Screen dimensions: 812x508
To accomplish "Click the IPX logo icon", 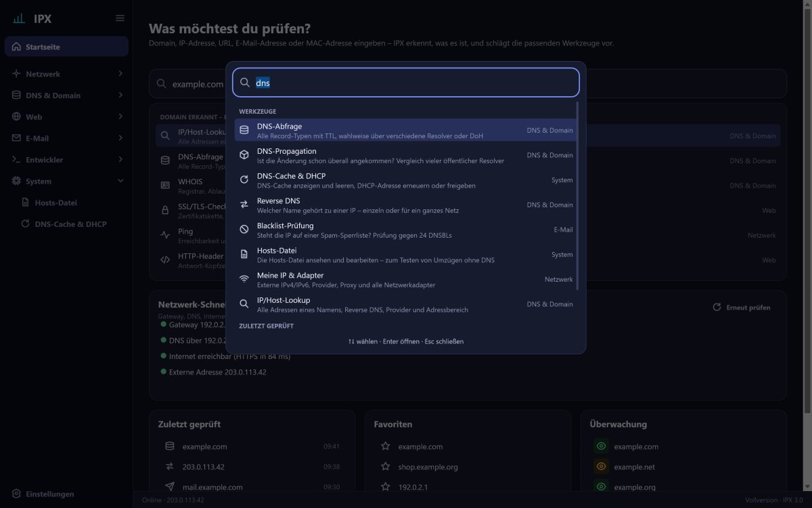I will (x=19, y=18).
